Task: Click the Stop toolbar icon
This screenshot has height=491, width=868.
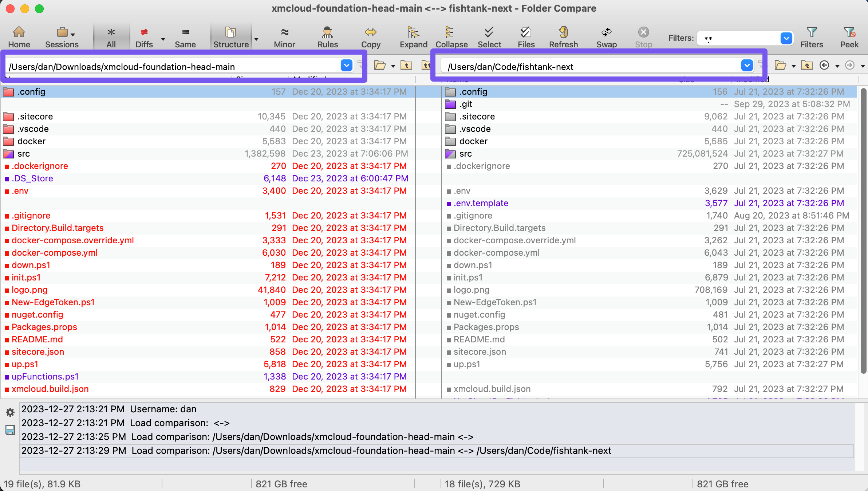Action: click(x=644, y=37)
